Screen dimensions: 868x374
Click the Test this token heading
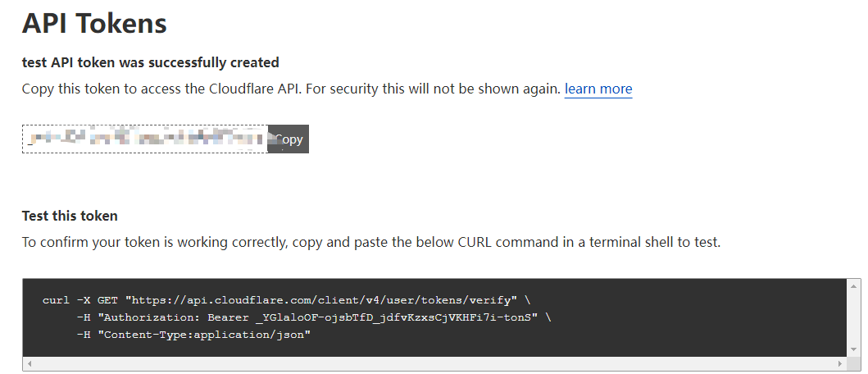click(70, 216)
